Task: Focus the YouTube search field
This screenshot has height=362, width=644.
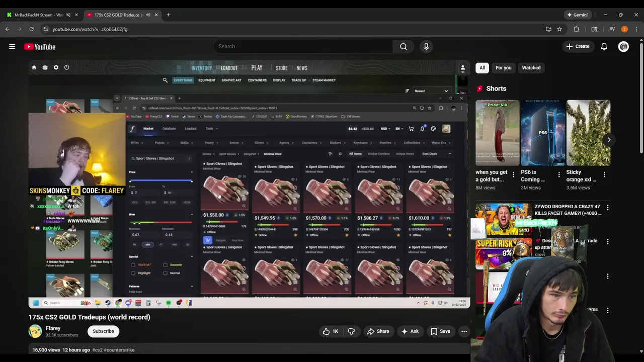Action: point(303,46)
